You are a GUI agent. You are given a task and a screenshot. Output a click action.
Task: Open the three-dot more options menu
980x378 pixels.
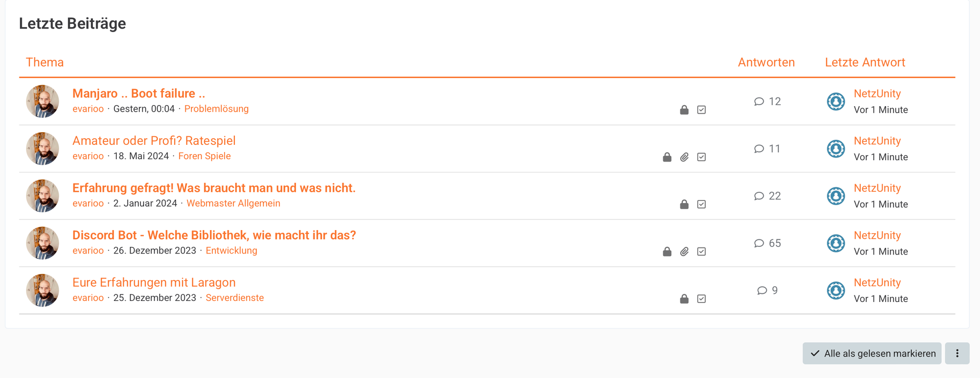(x=957, y=354)
